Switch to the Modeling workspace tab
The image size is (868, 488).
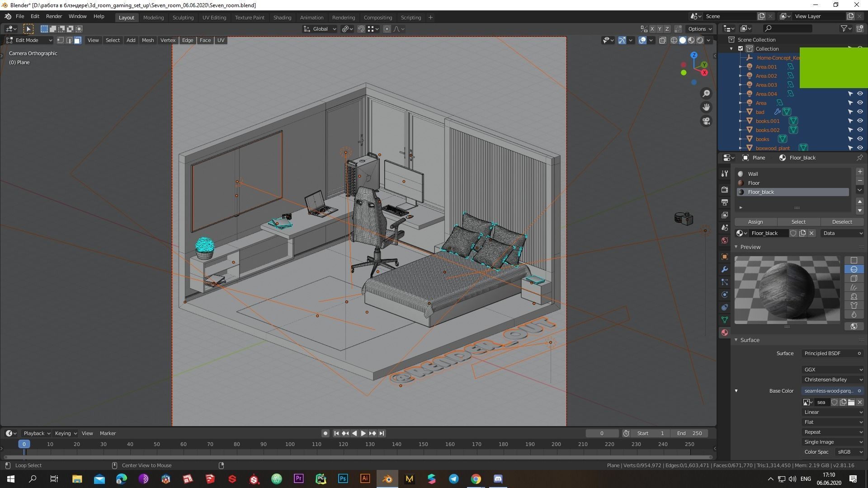[x=153, y=18]
